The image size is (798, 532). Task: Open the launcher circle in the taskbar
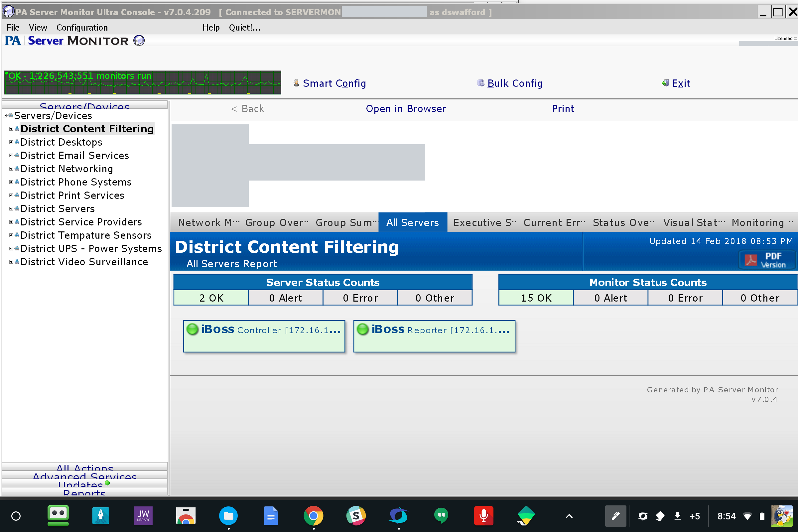click(16, 516)
